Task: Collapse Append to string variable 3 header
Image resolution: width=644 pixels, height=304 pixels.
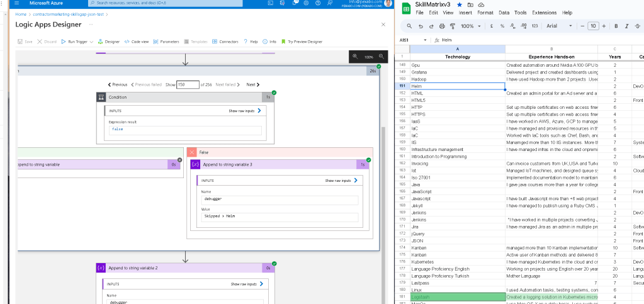Action: click(x=280, y=164)
